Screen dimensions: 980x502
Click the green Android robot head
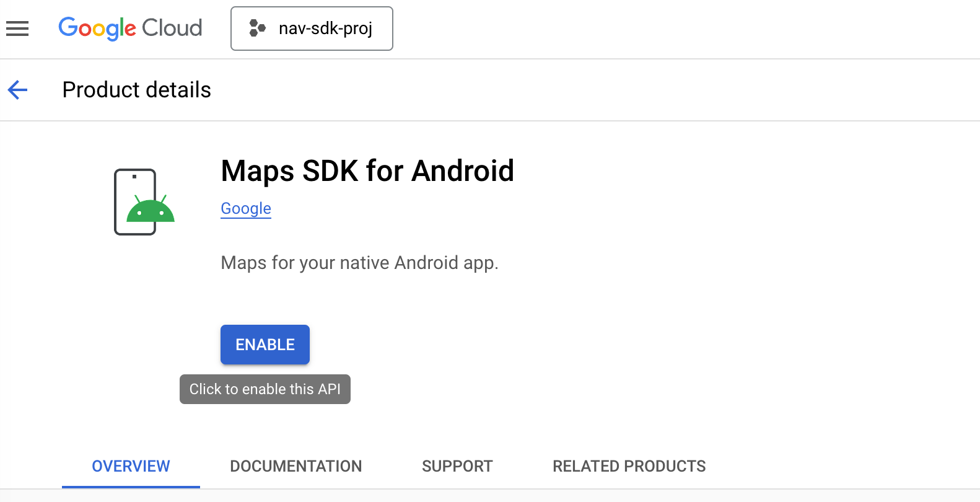tap(151, 211)
